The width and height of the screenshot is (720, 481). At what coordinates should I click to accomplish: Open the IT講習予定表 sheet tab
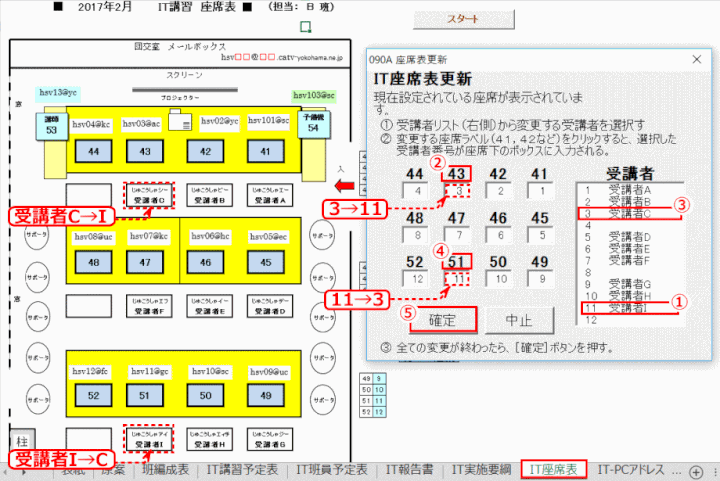242,470
